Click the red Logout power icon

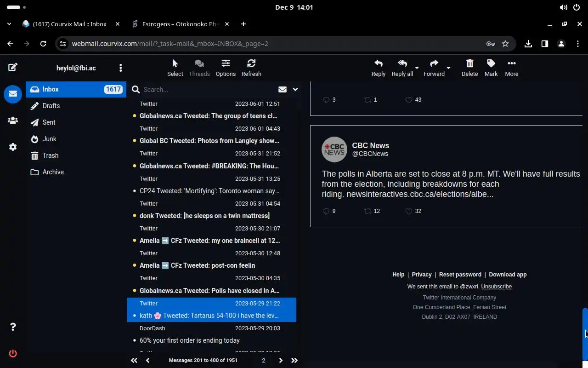pos(13,353)
